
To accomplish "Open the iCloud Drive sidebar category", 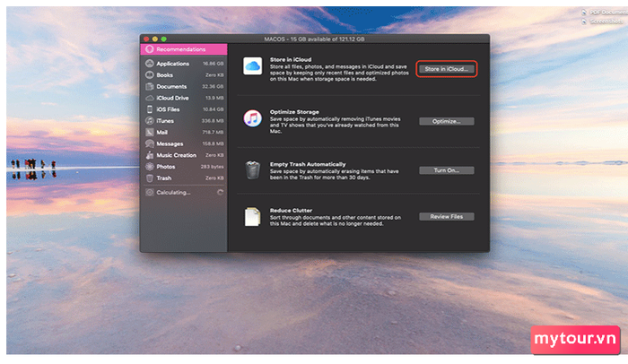I will click(x=184, y=98).
